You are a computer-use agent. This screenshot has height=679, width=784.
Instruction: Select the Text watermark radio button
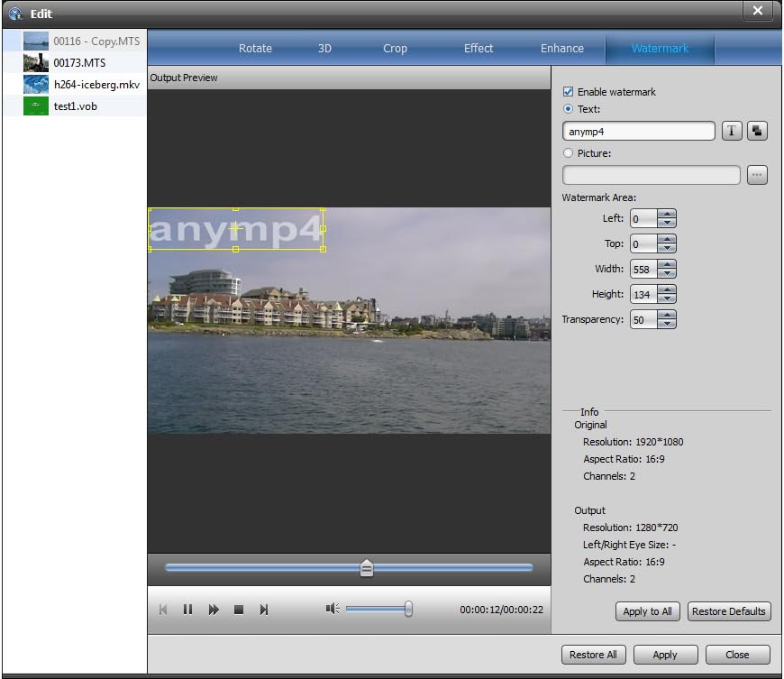(x=569, y=109)
